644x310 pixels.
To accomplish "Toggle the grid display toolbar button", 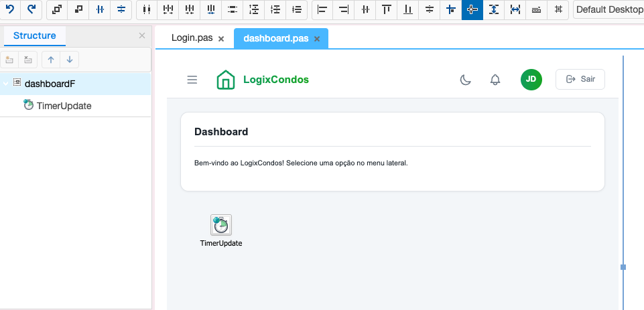I will point(558,9).
